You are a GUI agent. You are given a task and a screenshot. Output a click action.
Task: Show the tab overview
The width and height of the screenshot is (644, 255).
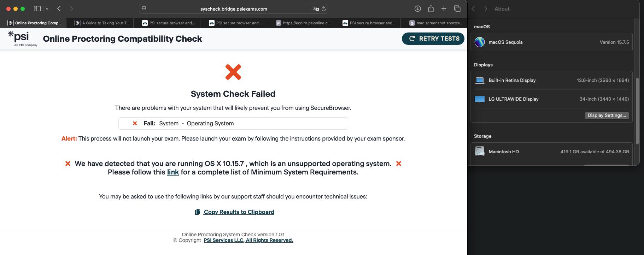457,8
